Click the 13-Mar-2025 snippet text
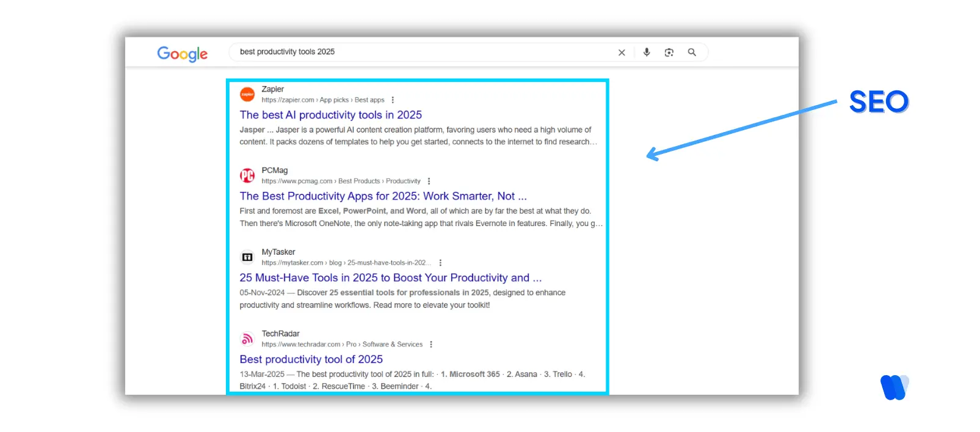 [x=412, y=380]
